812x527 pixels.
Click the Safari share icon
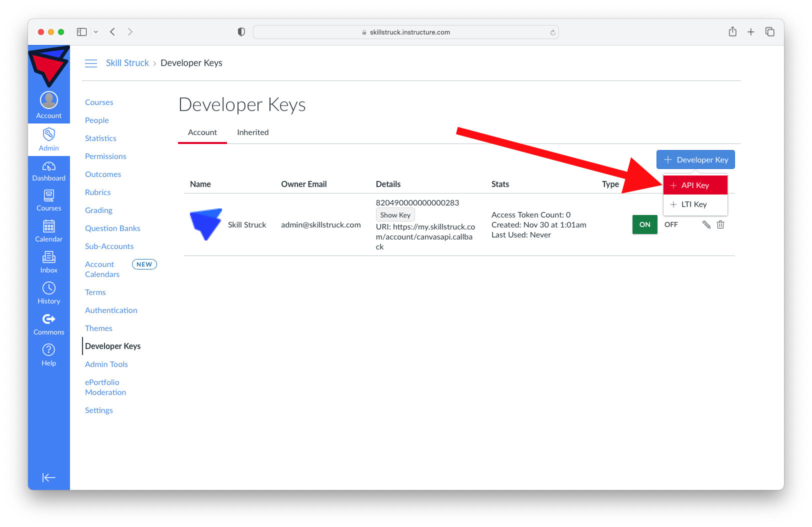click(x=732, y=31)
